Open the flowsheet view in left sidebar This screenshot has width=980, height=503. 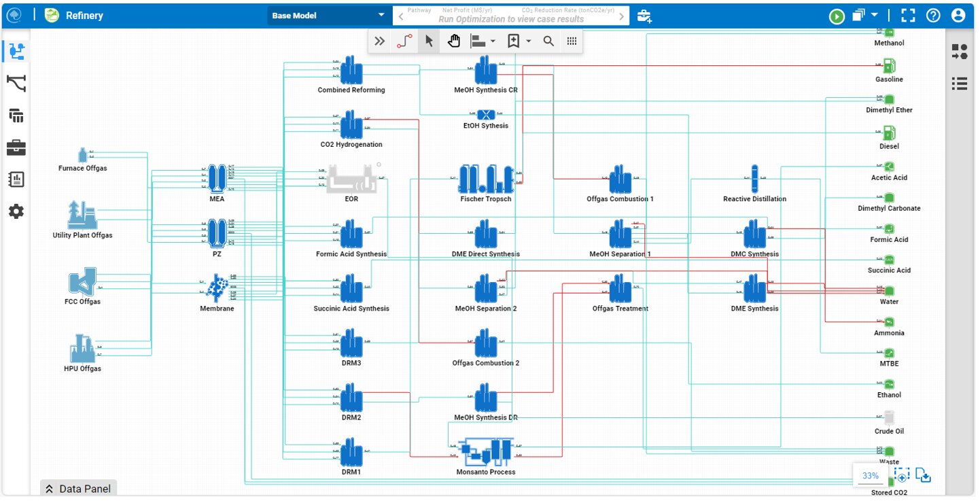point(16,50)
